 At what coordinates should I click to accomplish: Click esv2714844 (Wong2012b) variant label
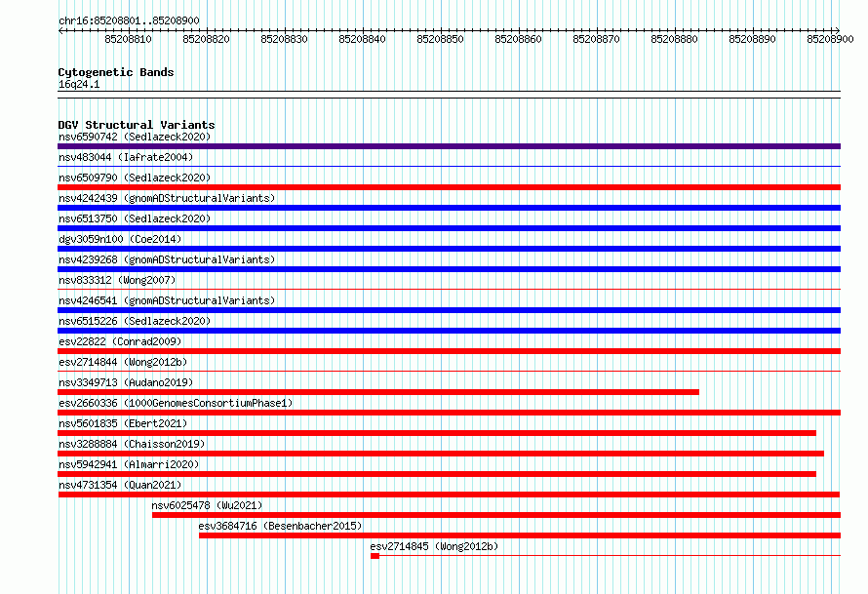point(123,362)
